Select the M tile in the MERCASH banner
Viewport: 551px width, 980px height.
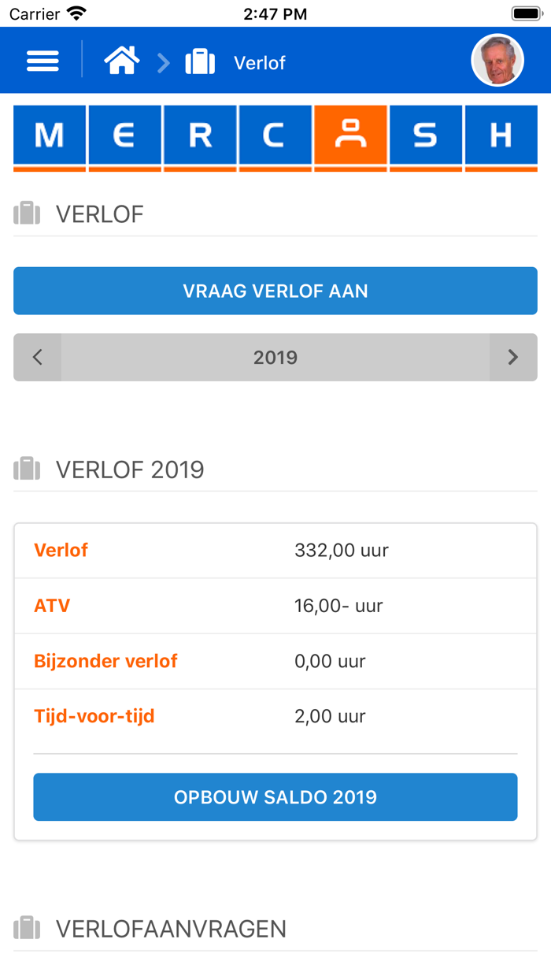pos(49,135)
